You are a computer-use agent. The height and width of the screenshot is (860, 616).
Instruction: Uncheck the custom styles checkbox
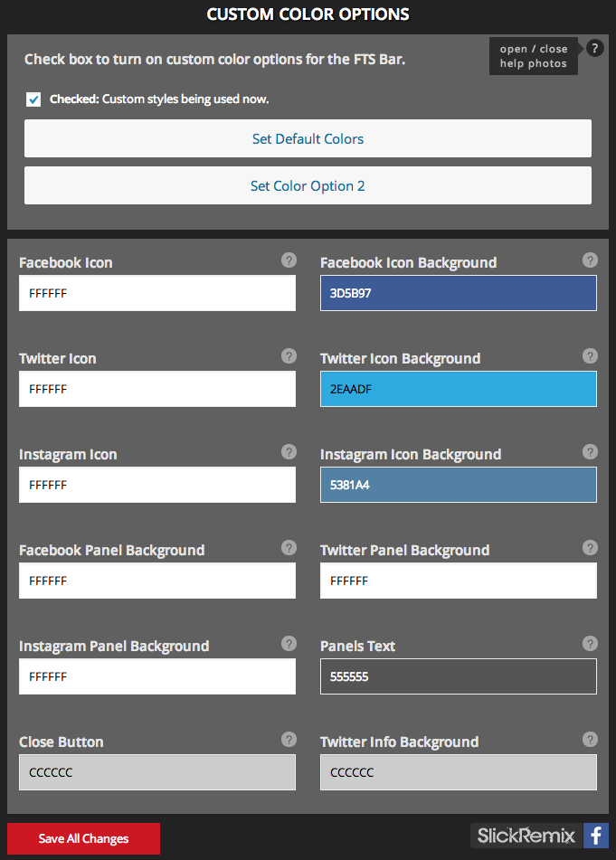coord(33,99)
